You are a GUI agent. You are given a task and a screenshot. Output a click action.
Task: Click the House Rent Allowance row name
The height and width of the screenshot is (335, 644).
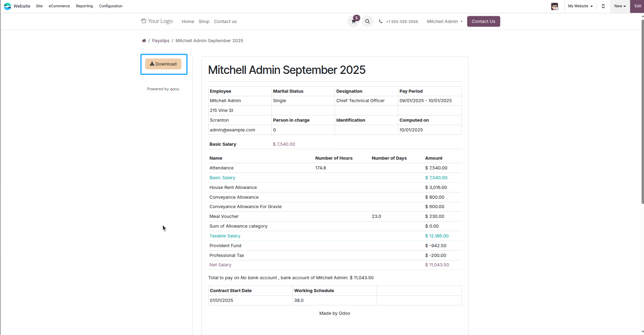click(x=233, y=188)
